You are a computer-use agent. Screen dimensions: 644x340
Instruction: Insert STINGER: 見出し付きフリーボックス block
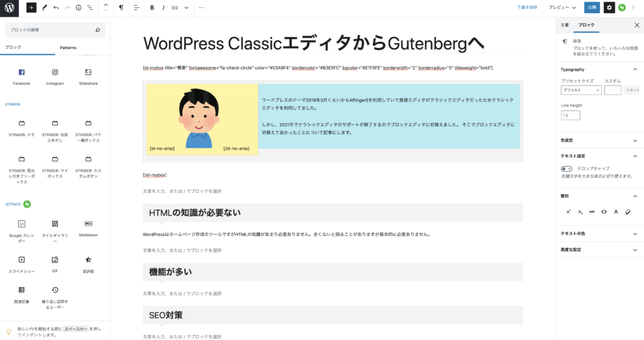(21, 169)
